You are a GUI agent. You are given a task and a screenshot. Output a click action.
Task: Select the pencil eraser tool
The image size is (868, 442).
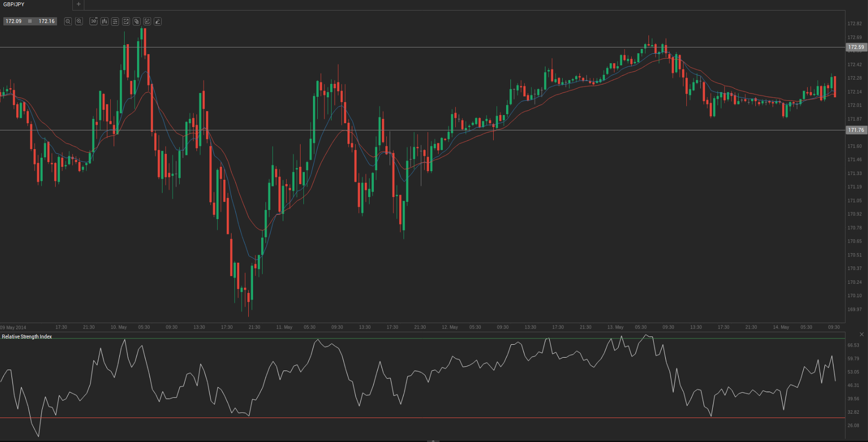(158, 21)
